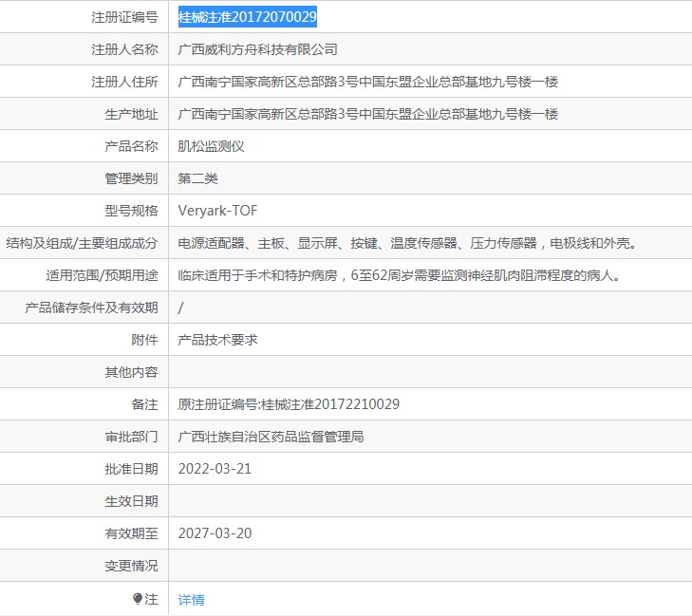Click the expiry date 2027-03-20

coord(215,533)
